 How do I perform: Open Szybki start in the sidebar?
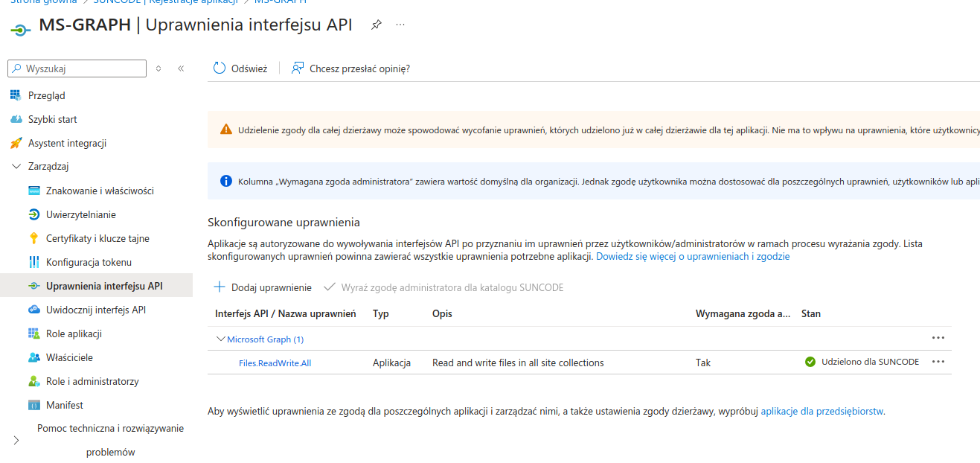point(53,119)
